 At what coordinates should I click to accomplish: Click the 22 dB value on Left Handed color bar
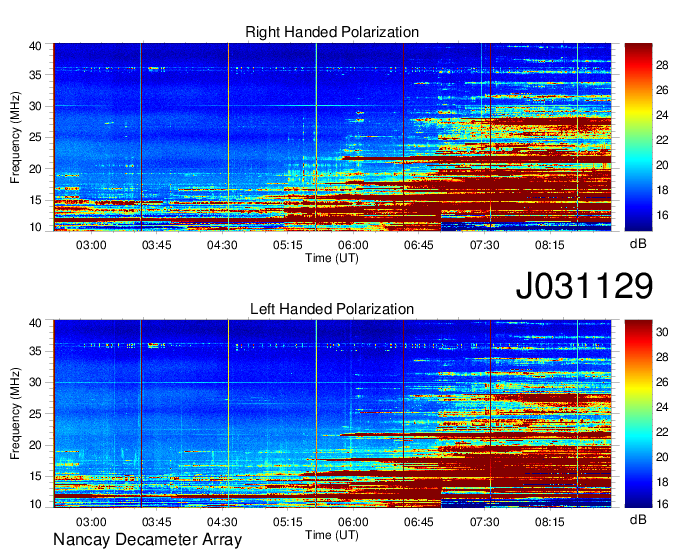tap(662, 432)
